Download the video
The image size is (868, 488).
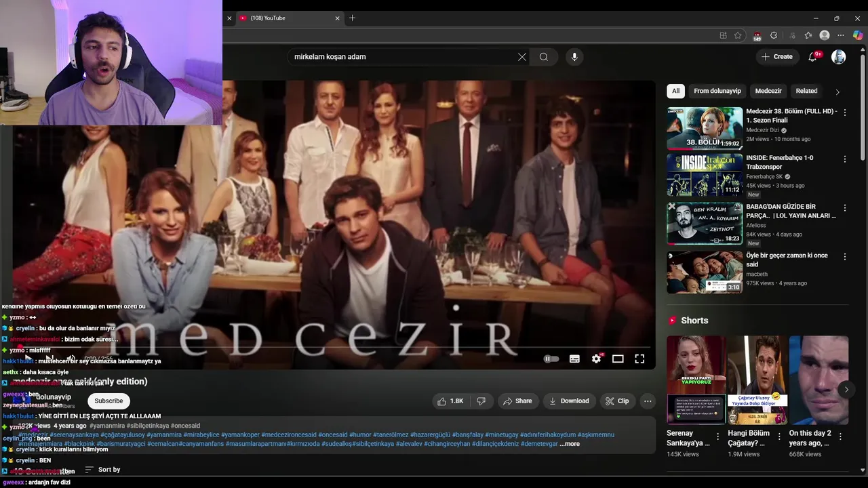(569, 401)
